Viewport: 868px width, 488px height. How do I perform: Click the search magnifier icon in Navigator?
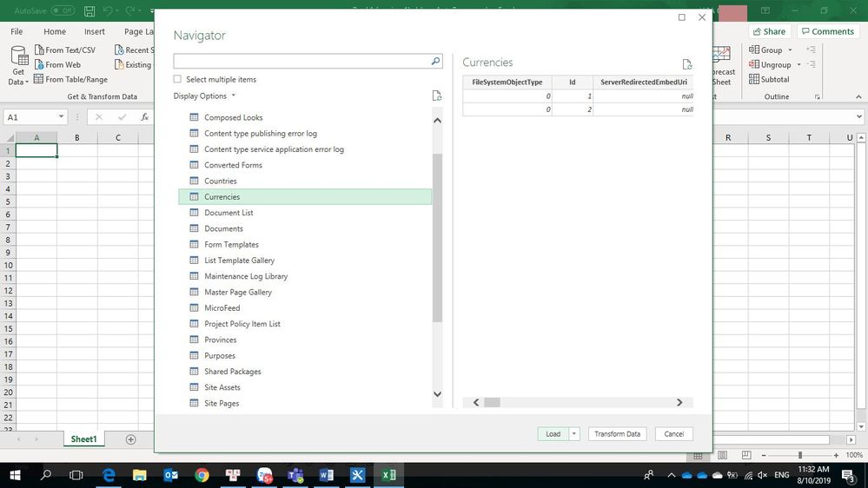[x=435, y=61]
